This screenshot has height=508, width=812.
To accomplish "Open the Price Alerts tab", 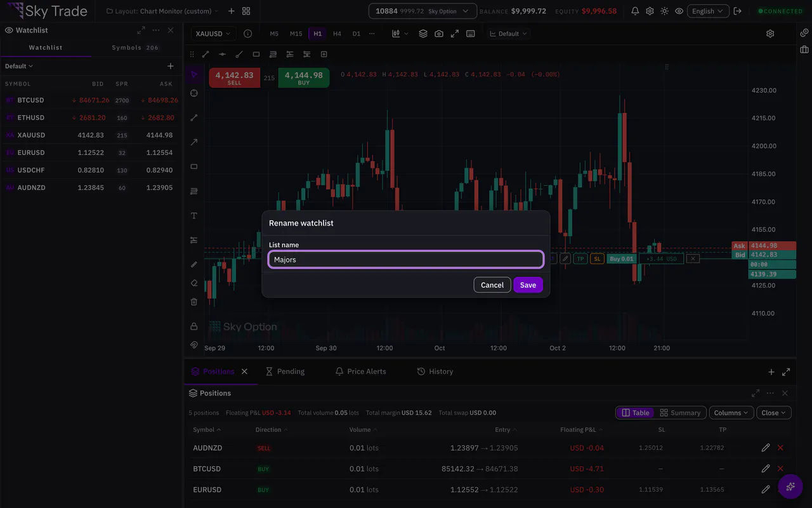I will pyautogui.click(x=360, y=371).
